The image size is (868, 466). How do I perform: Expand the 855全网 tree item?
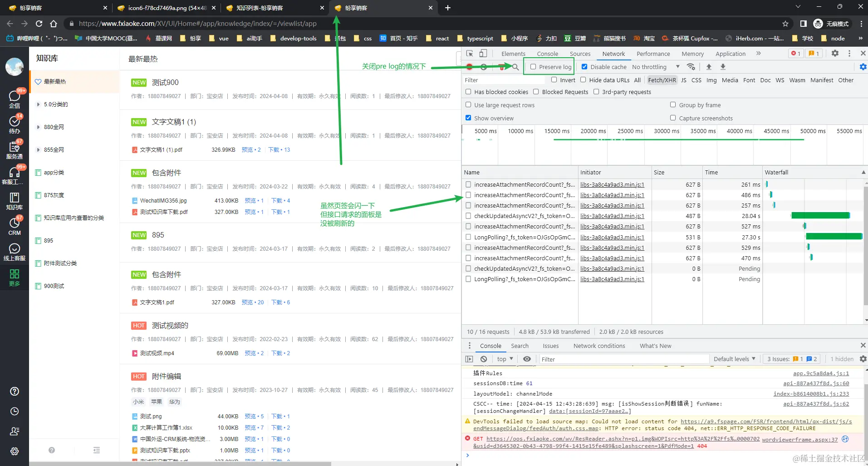pyautogui.click(x=38, y=150)
